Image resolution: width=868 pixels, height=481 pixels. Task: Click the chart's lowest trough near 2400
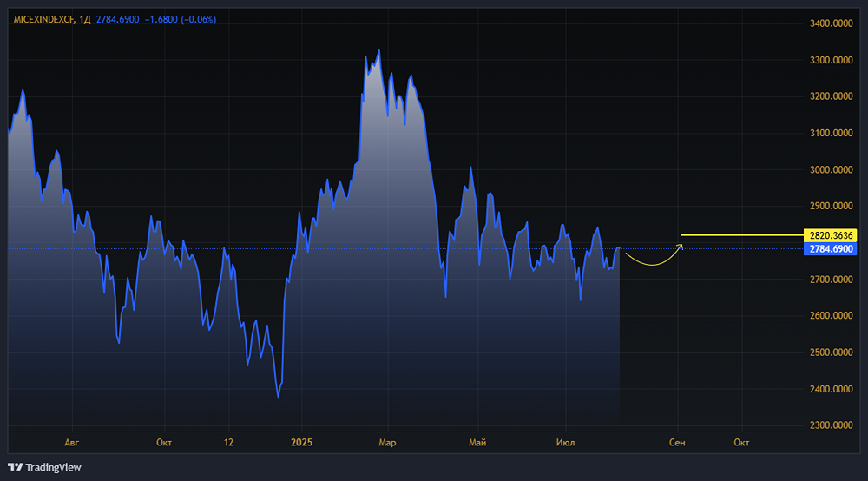278,396
